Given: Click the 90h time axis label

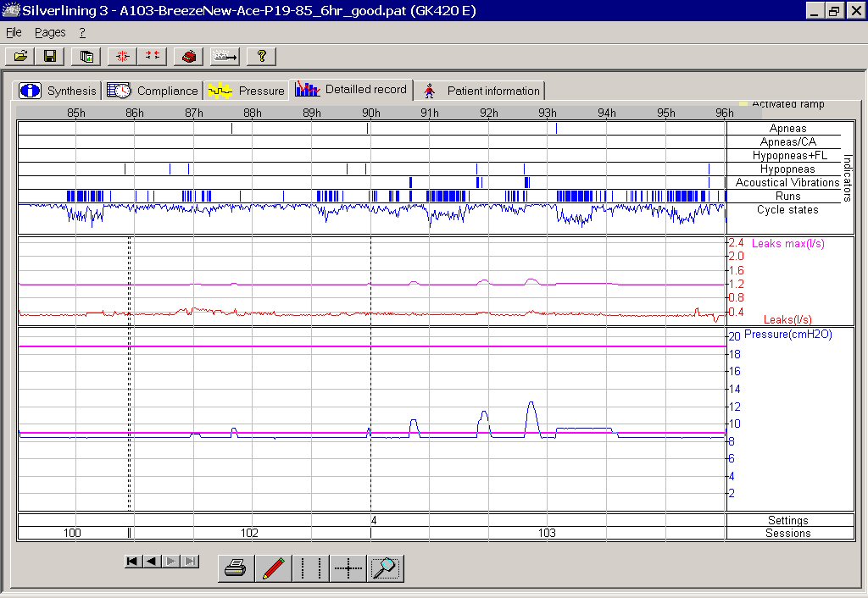Looking at the screenshot, I should pyautogui.click(x=371, y=113).
